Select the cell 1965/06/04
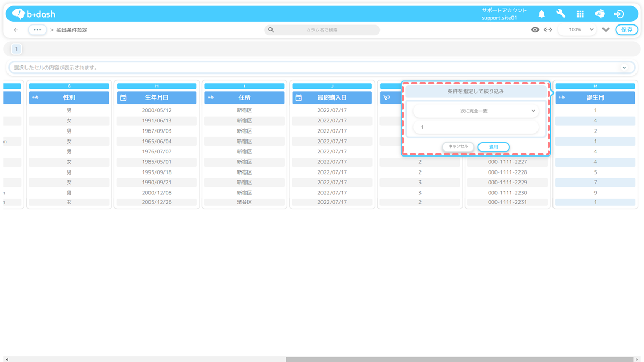Viewport: 644px width, 362px height. click(156, 142)
